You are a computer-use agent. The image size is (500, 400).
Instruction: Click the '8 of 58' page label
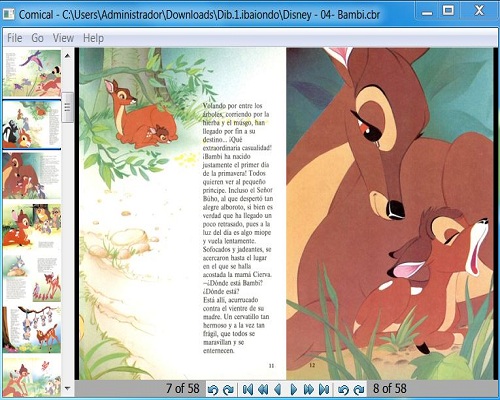[390, 389]
